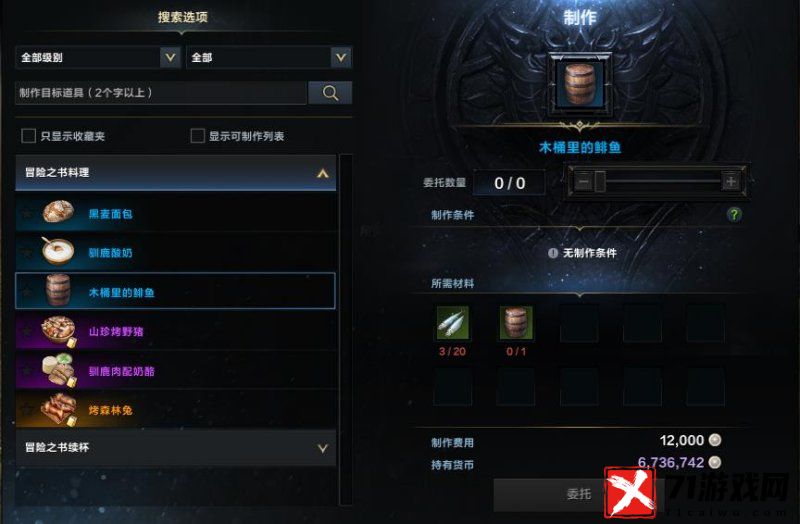Screen dimensions: 800x524
Task: Click the green question mark help icon
Action: (734, 214)
